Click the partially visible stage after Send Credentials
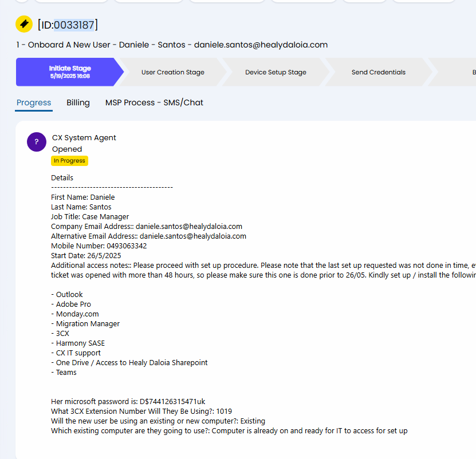 coord(455,72)
